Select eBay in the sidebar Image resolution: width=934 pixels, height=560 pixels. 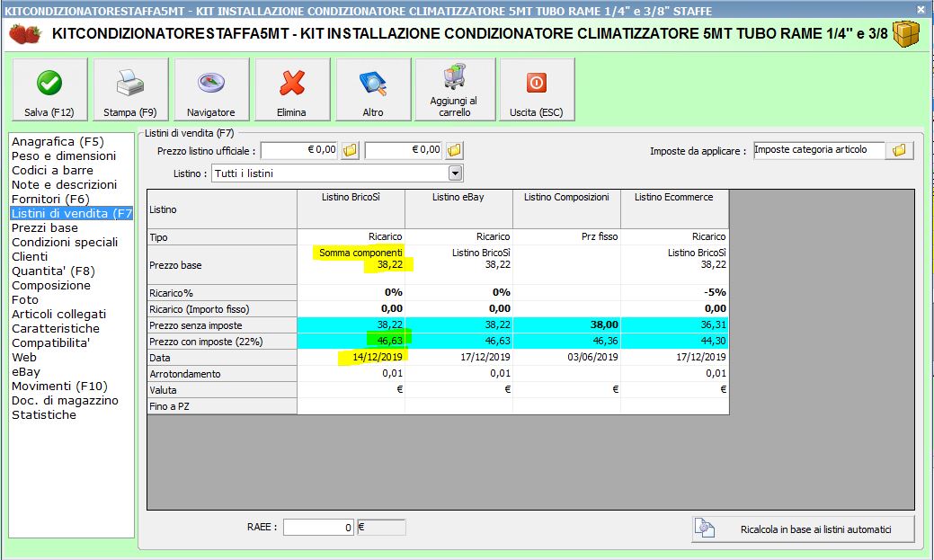point(26,371)
